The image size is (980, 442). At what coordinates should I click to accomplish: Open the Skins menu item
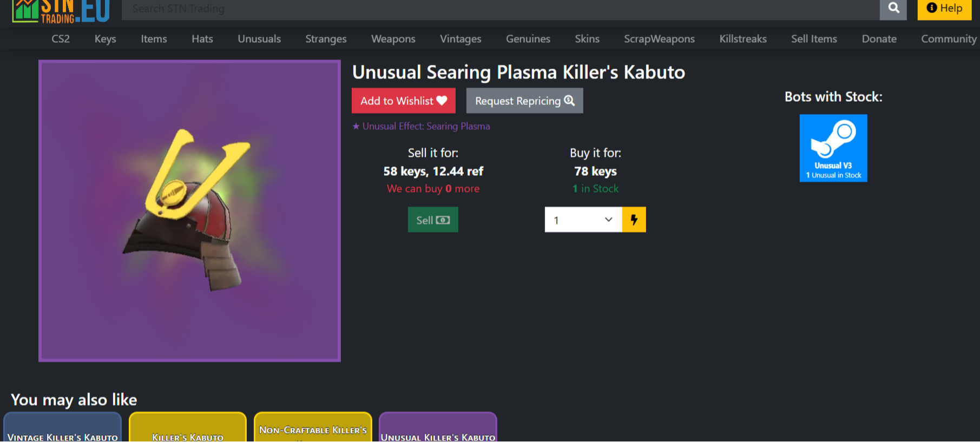587,39
